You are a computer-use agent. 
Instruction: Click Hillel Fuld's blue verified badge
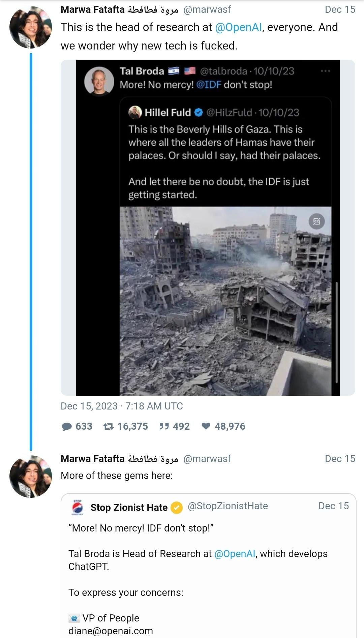click(x=199, y=113)
